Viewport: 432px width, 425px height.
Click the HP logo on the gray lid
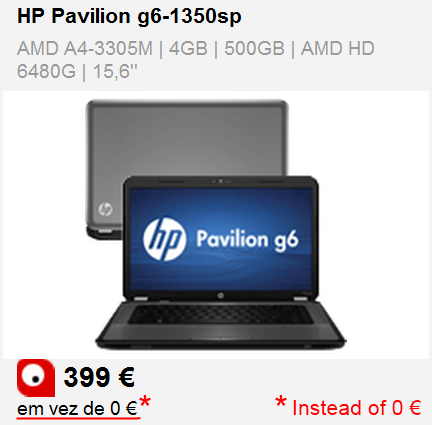click(x=105, y=209)
